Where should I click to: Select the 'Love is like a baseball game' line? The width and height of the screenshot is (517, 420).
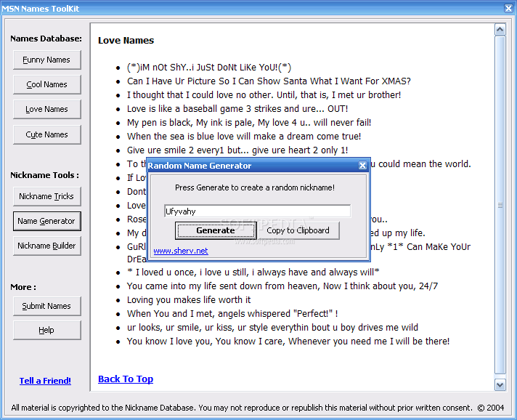point(237,109)
